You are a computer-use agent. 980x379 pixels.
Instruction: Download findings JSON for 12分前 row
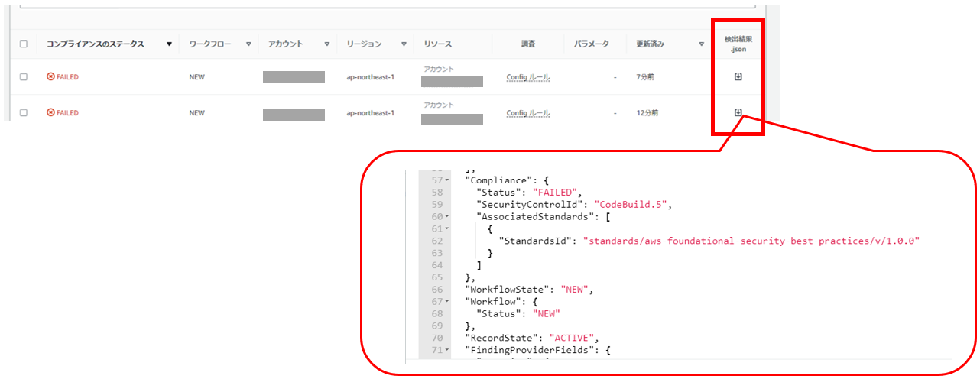738,112
